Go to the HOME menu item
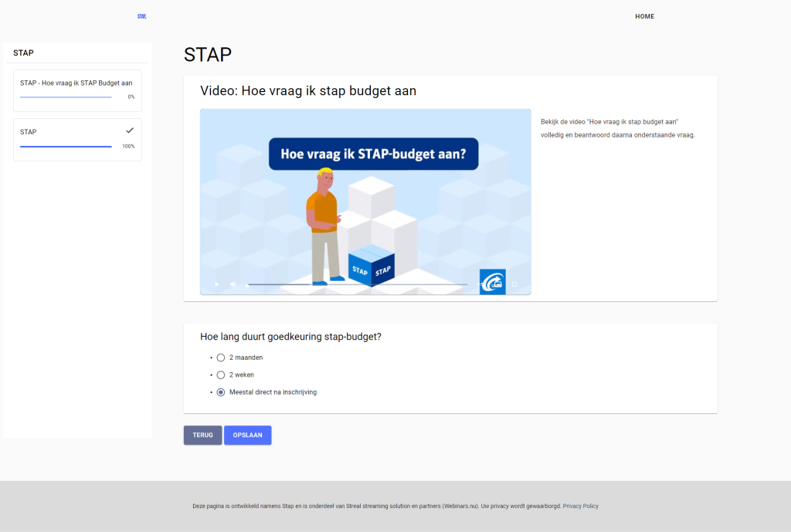The image size is (791, 532). coord(645,17)
